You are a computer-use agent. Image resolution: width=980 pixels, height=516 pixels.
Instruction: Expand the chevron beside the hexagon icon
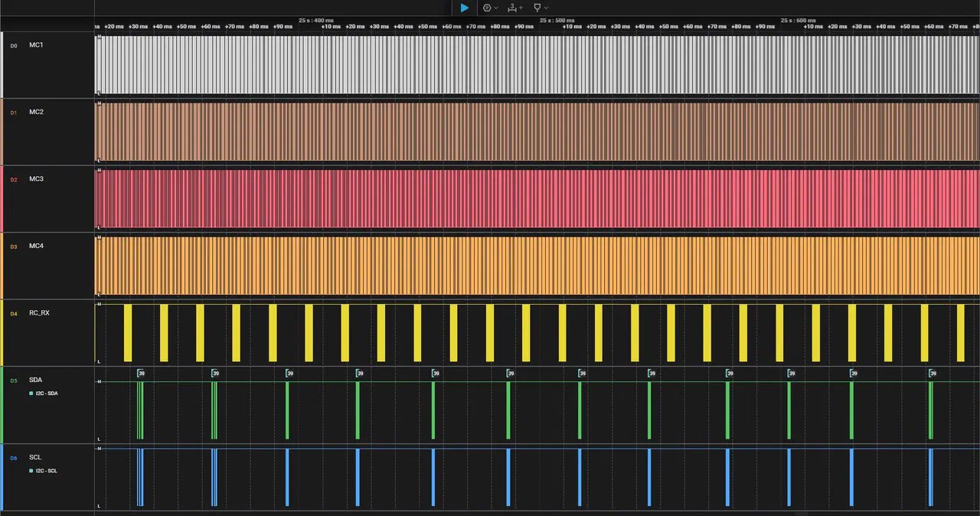[x=496, y=8]
